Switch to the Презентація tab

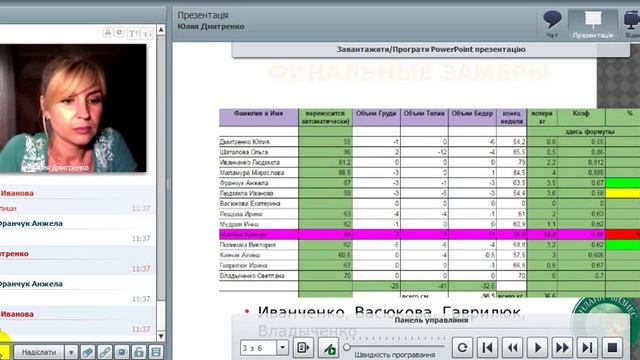(x=593, y=24)
